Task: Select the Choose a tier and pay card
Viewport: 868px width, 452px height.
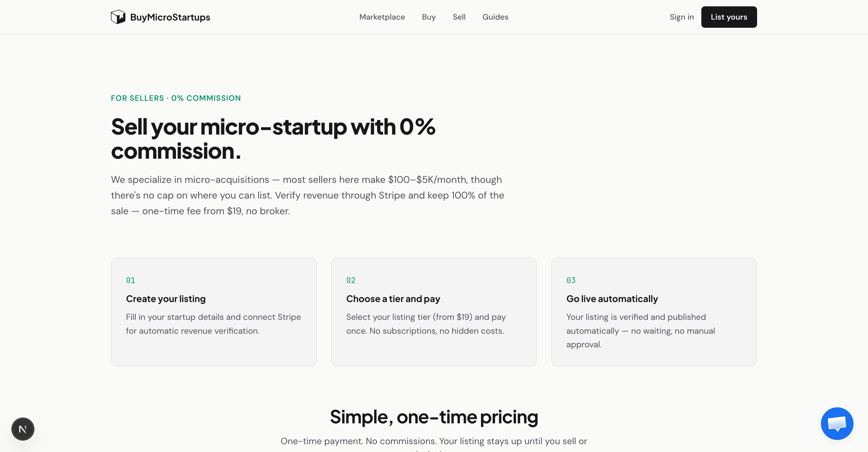Action: tap(434, 312)
